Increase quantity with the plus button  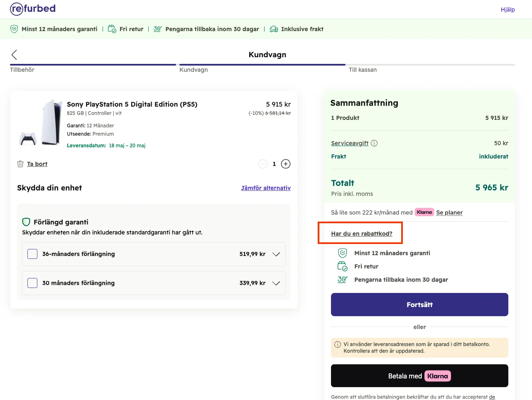pos(286,164)
